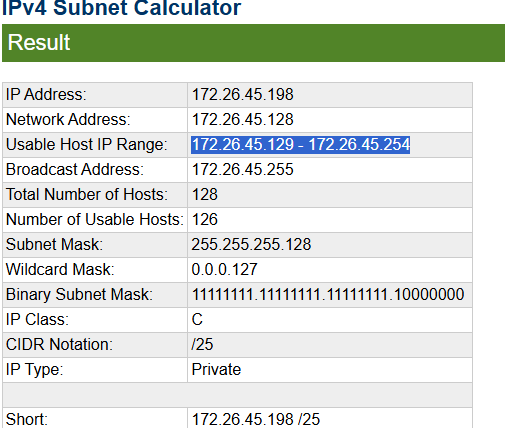505x428 pixels.
Task: Select the Binary Subnet Mask: label
Action: [79, 294]
